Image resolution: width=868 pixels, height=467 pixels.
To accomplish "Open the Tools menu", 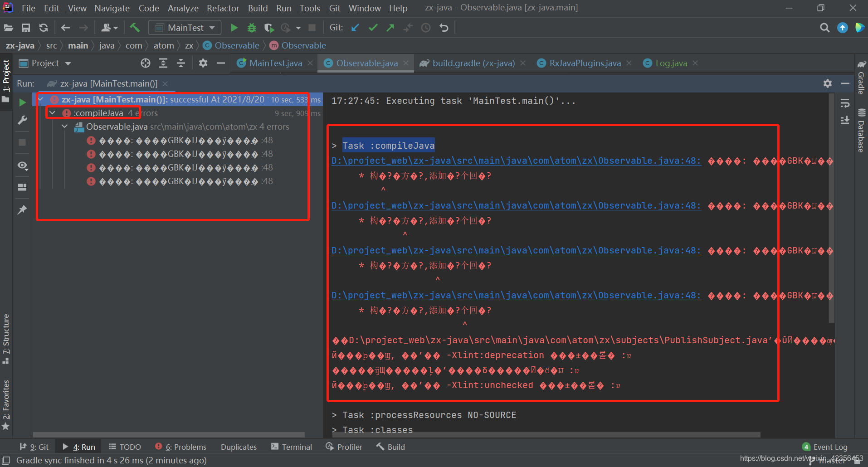I will (x=310, y=8).
